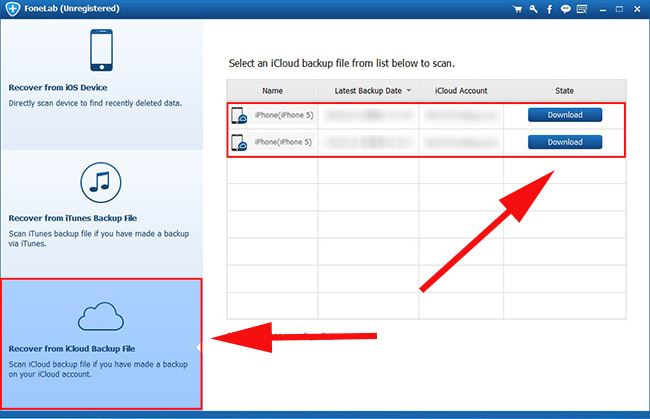This screenshot has height=419, width=650.
Task: Open the Facebook share icon
Action: click(x=549, y=9)
